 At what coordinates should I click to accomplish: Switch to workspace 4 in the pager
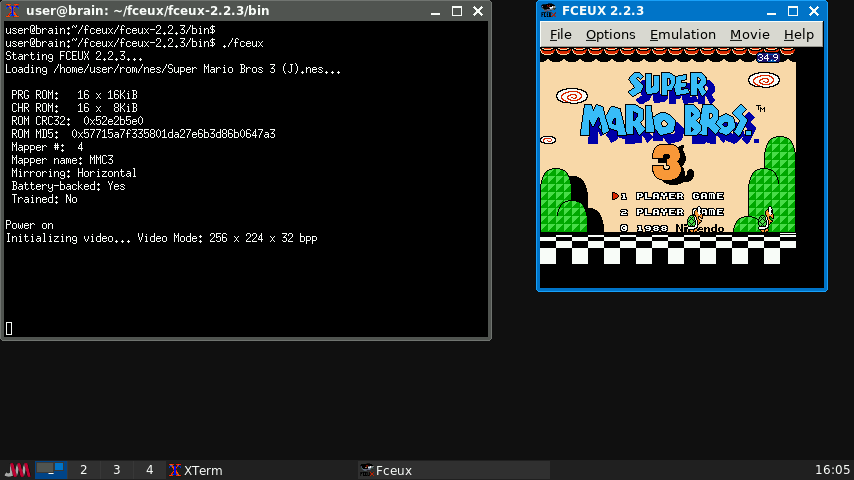pos(150,470)
